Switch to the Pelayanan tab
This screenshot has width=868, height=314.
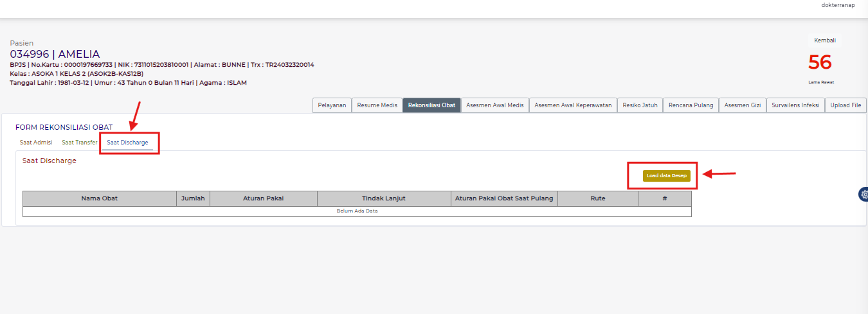(x=332, y=105)
